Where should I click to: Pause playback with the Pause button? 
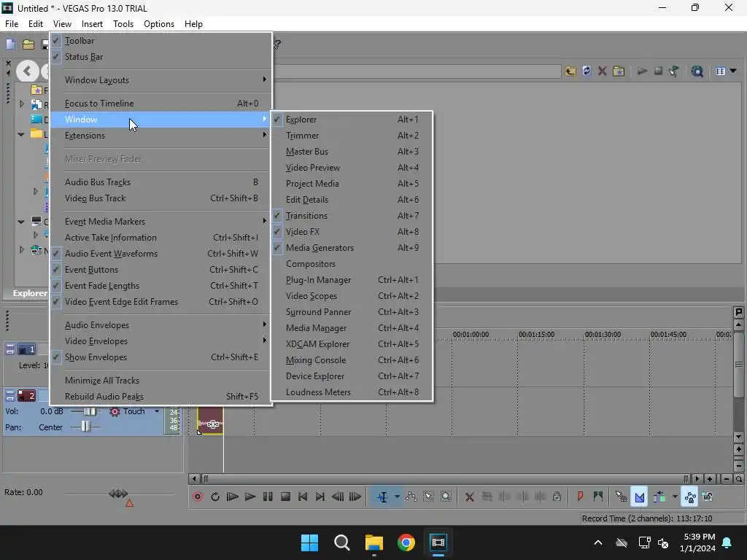click(268, 497)
